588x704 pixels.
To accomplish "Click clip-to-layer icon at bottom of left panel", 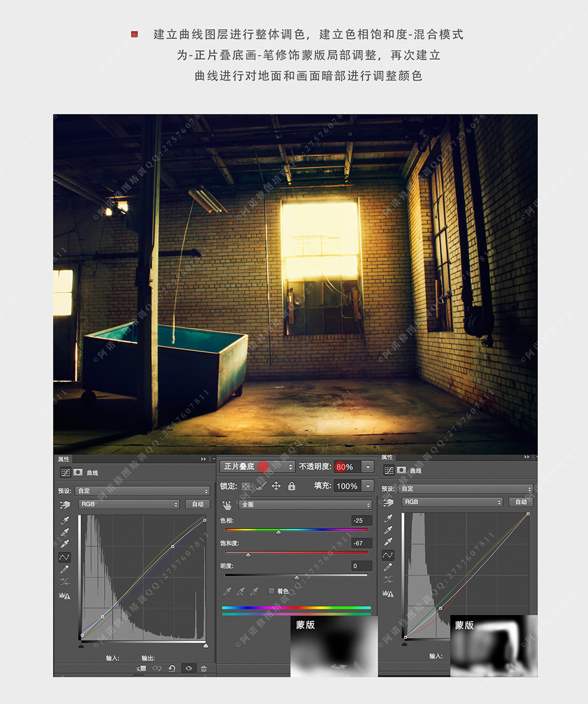I will coord(142,668).
